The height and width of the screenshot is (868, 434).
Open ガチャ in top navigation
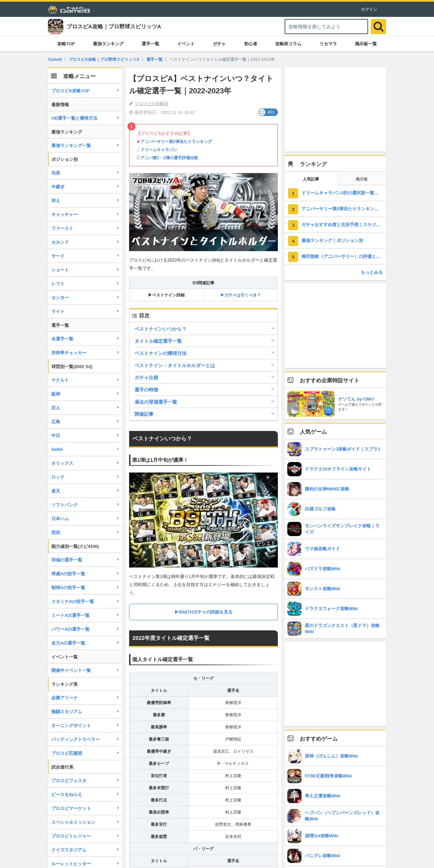click(x=219, y=44)
